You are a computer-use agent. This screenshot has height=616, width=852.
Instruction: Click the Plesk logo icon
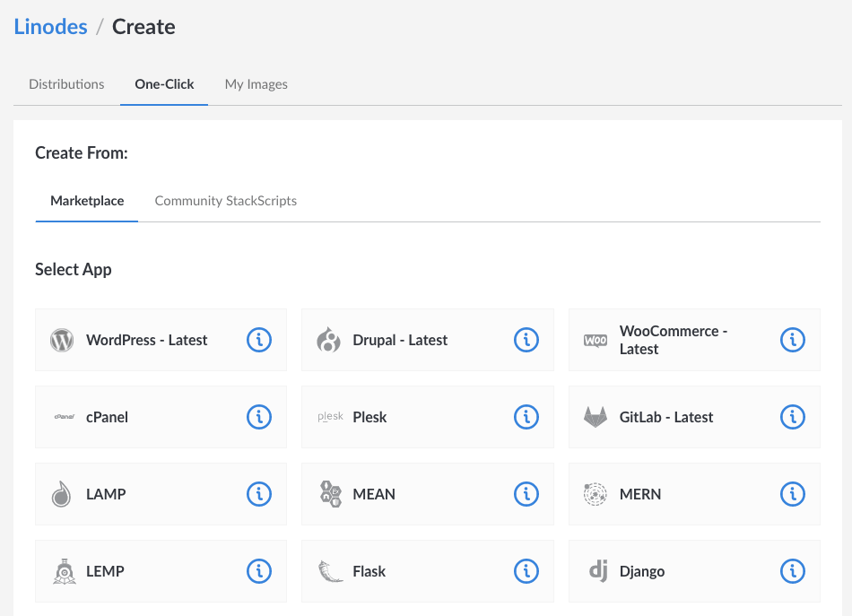click(x=328, y=417)
